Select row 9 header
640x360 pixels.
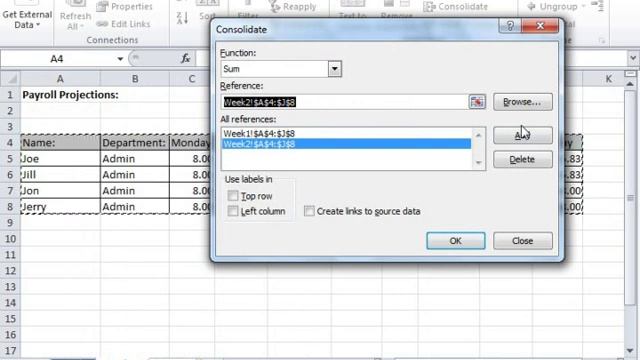(x=10, y=222)
